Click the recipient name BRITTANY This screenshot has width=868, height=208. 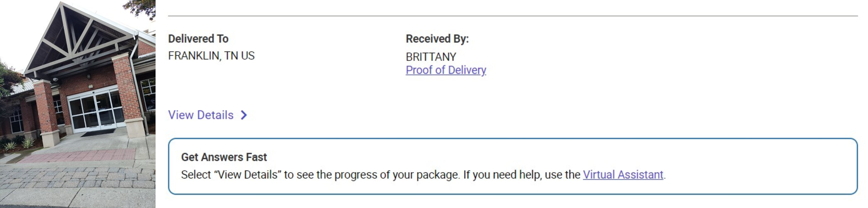pos(430,57)
